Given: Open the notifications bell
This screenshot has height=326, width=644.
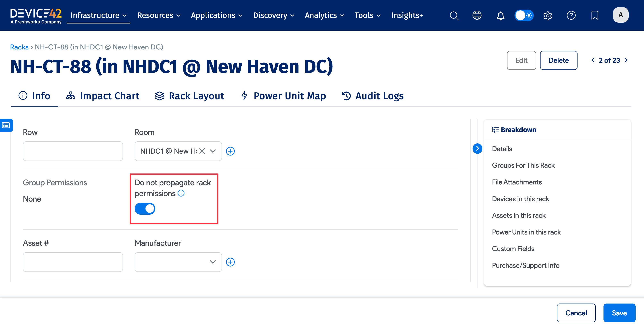Looking at the screenshot, I should (x=500, y=16).
